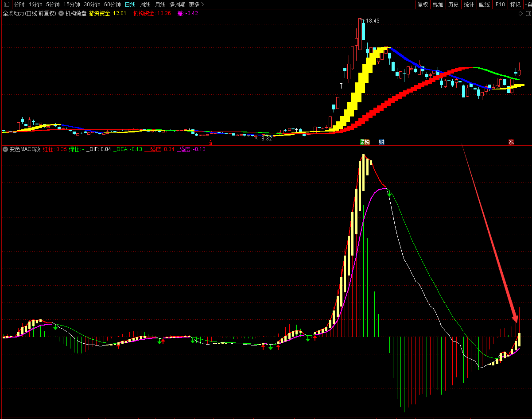
Task: Click the _DEA: -0.13 readout
Action: [128, 149]
